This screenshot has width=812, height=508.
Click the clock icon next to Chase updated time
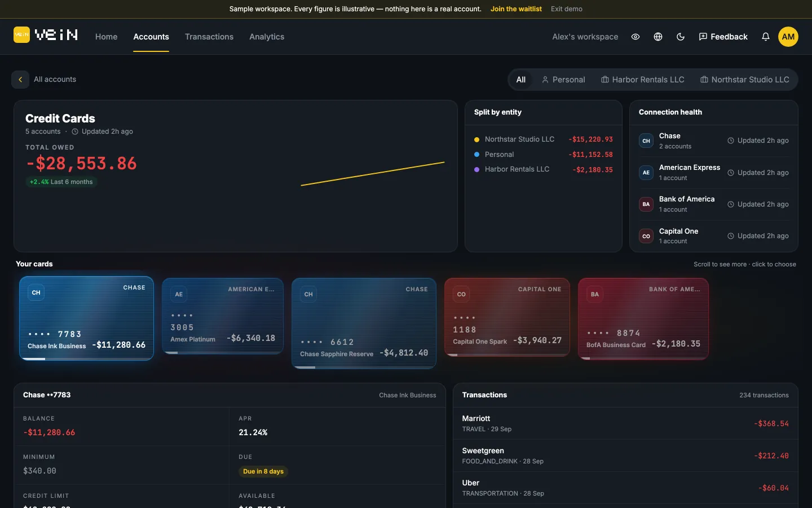point(731,141)
